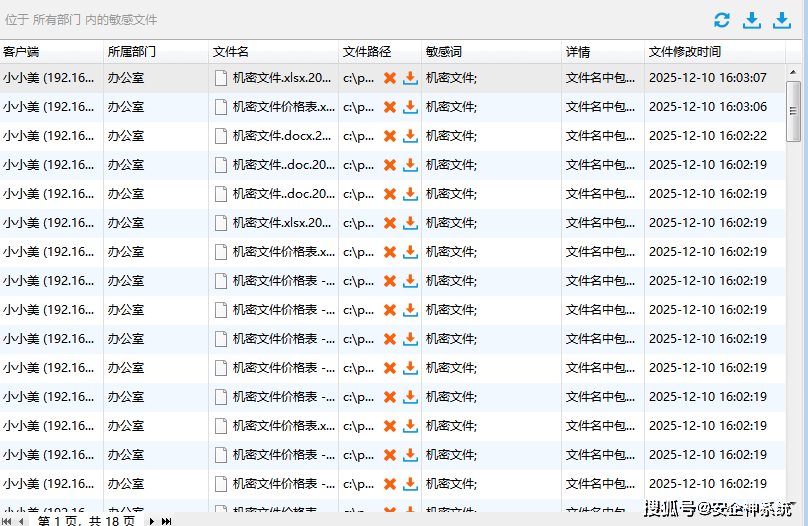
Task: Click the rightmost download icon in the toolbar
Action: point(782,20)
